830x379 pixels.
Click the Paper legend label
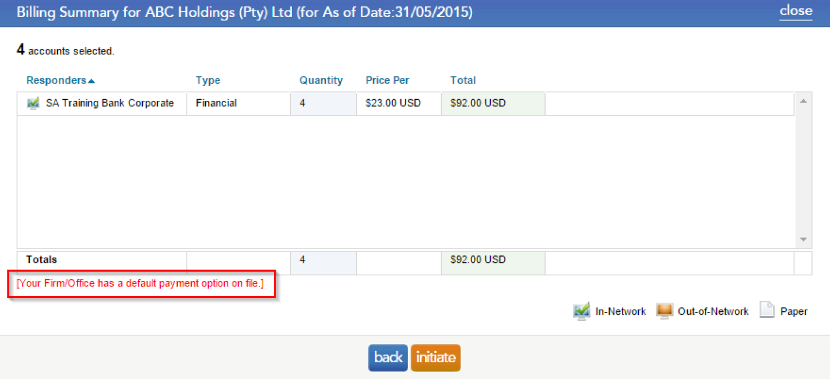pyautogui.click(x=794, y=312)
